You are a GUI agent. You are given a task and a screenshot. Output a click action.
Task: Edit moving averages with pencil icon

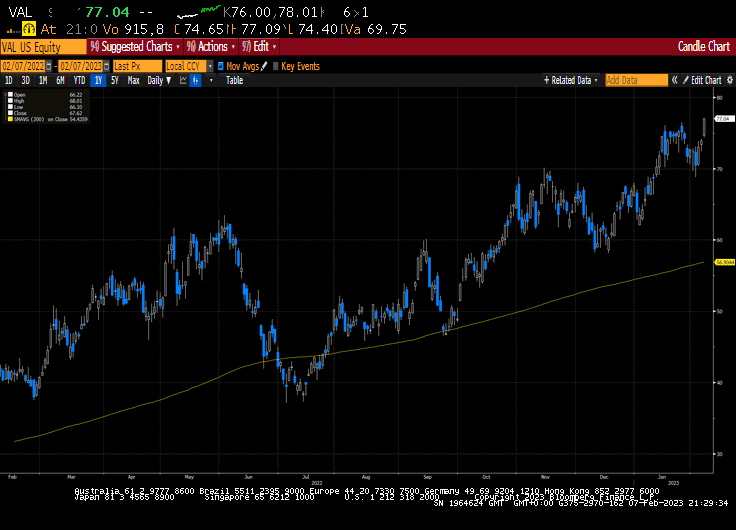(264, 66)
